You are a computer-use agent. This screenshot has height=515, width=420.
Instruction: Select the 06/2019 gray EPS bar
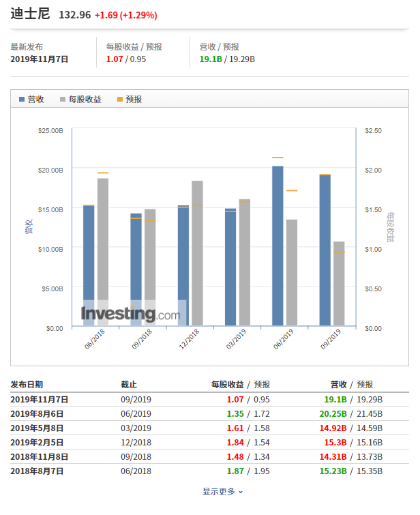point(292,273)
